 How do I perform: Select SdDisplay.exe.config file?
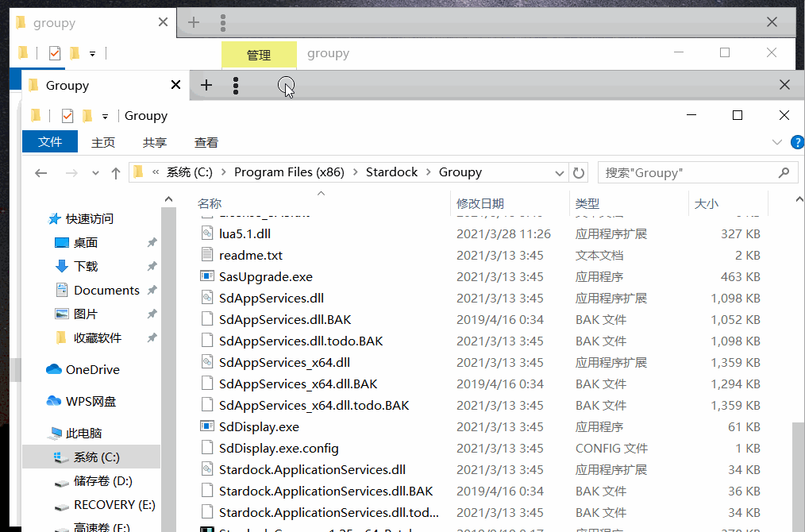(279, 449)
